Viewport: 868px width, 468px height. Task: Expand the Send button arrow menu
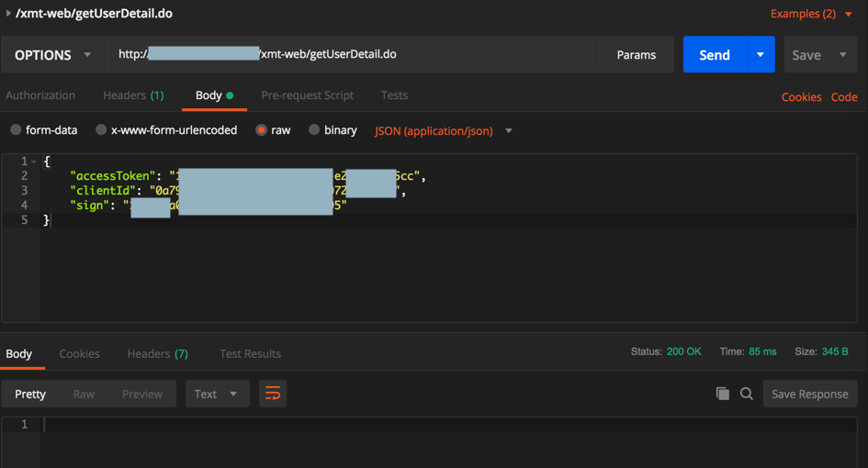pyautogui.click(x=760, y=55)
